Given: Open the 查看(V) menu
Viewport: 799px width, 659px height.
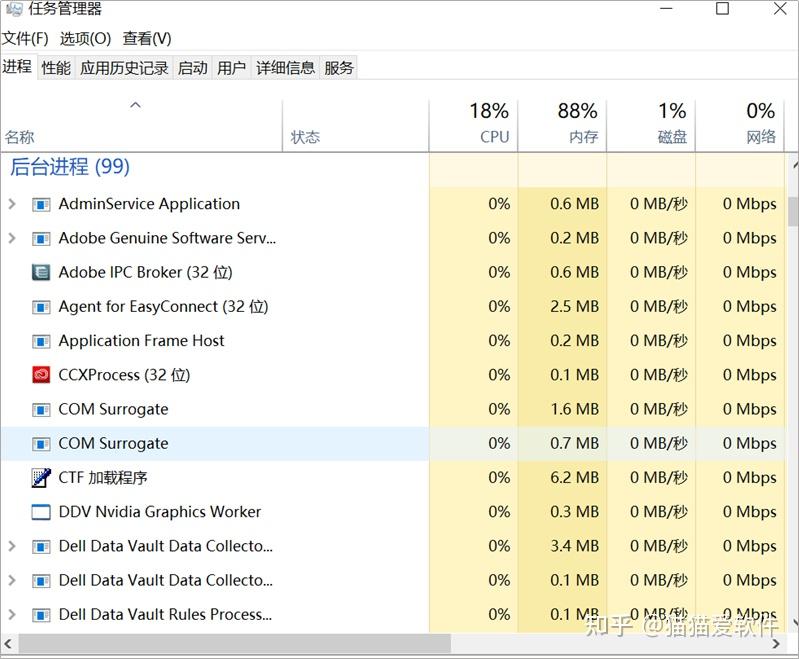Looking at the screenshot, I should (x=147, y=38).
